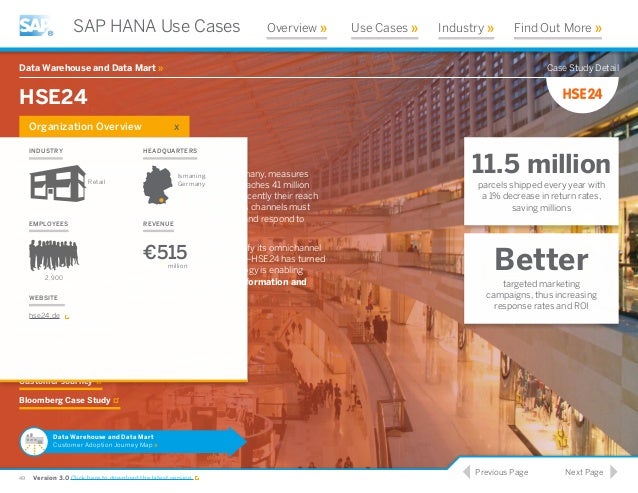This screenshot has height=493, width=638.
Task: Click the 2,900 employees value
Action: coord(54,277)
